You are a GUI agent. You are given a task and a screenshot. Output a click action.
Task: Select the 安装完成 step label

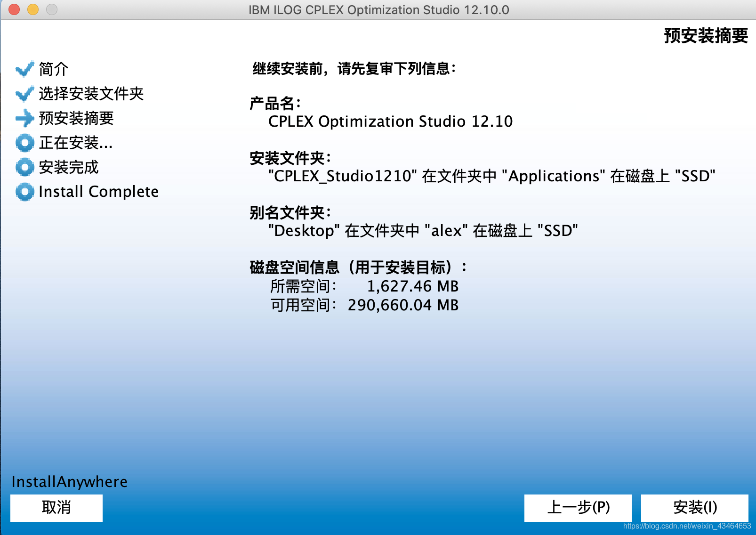coord(69,167)
